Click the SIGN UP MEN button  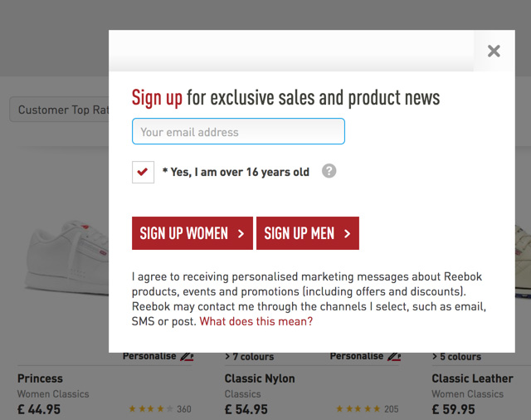click(x=308, y=233)
